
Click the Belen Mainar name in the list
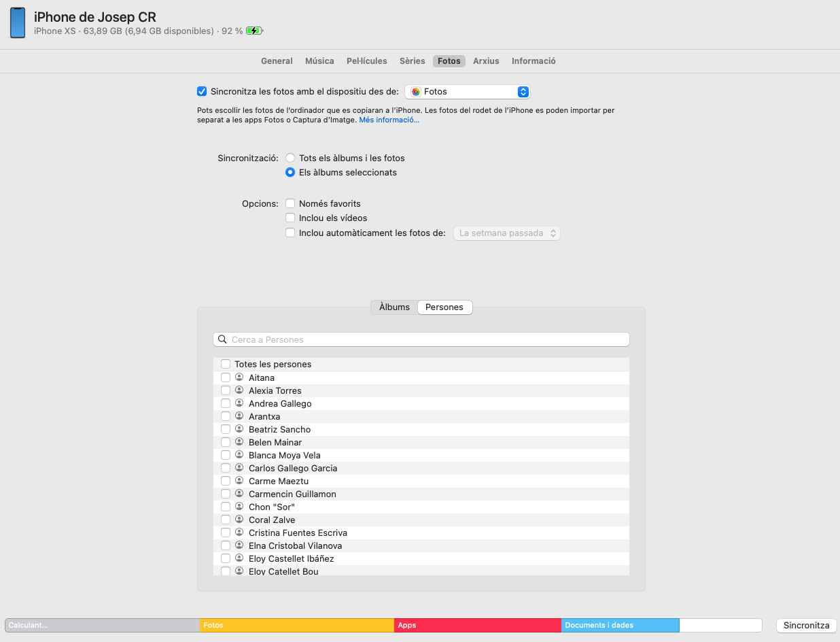tap(275, 442)
